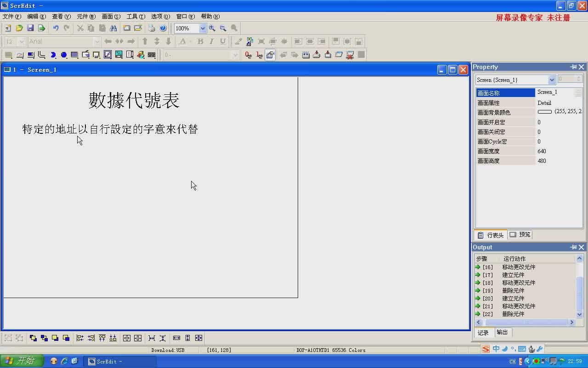Toggle the Italic formatting button
The height and width of the screenshot is (368, 588).
click(211, 41)
